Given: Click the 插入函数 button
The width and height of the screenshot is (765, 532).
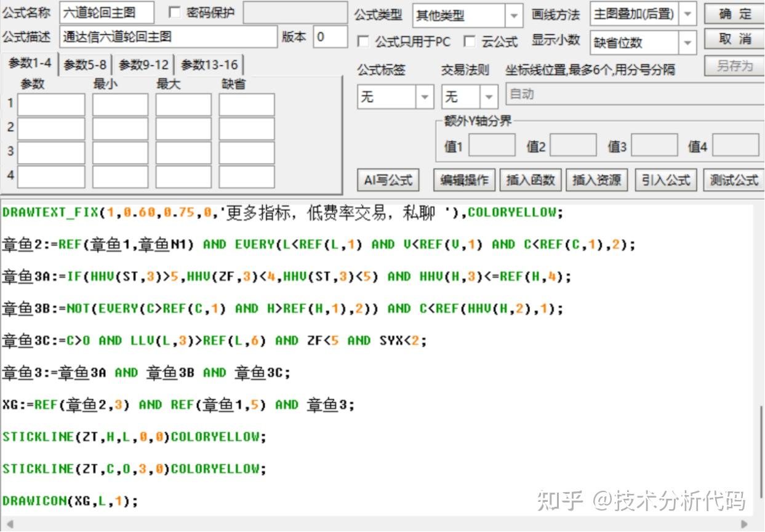Looking at the screenshot, I should click(531, 180).
